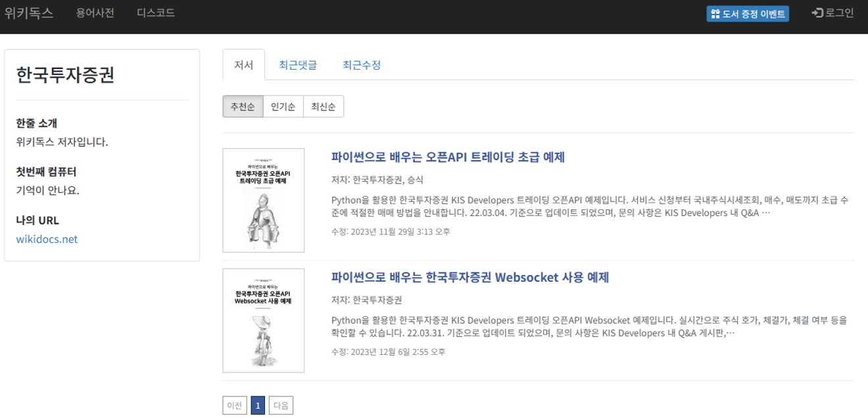Click the 다음 pagination button

pyautogui.click(x=281, y=406)
